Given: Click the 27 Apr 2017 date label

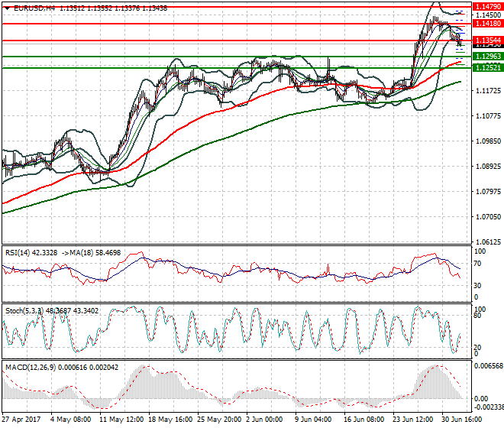Looking at the screenshot, I should click(x=21, y=420).
